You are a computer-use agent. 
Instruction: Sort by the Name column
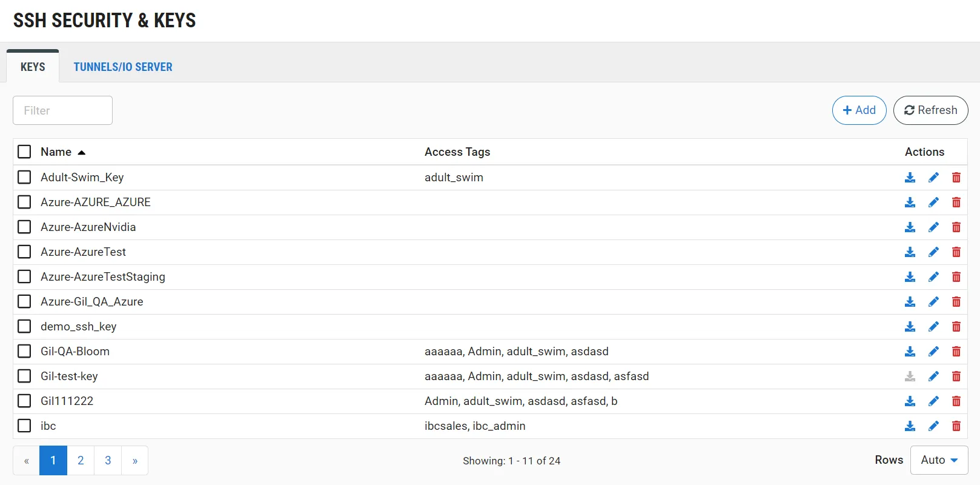pos(62,152)
